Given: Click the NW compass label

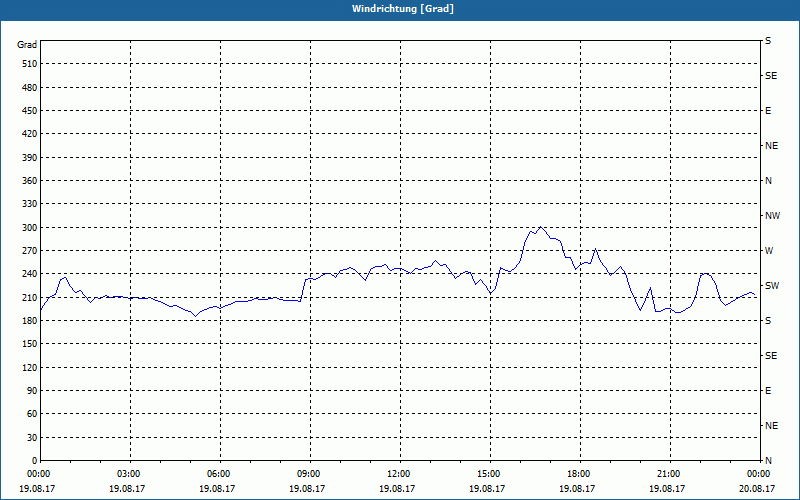Looking at the screenshot, I should click(x=772, y=216).
